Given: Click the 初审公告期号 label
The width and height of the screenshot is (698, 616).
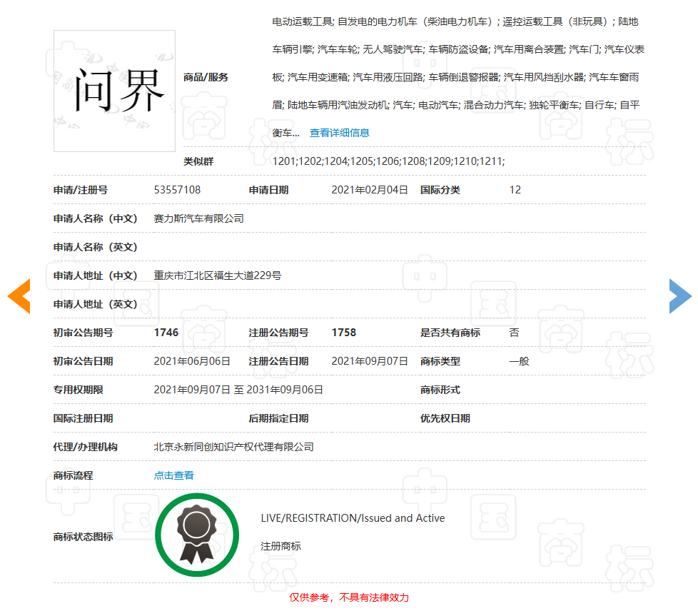Looking at the screenshot, I should click(x=84, y=333).
